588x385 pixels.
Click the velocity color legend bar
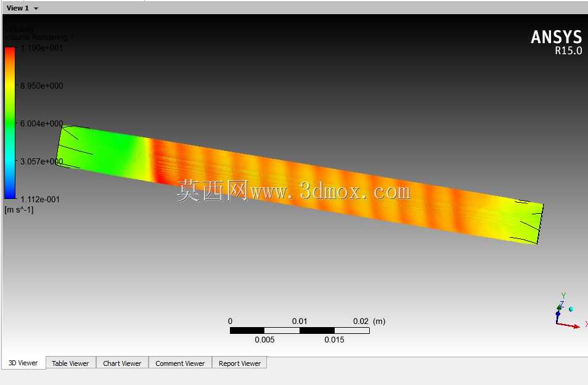10,123
